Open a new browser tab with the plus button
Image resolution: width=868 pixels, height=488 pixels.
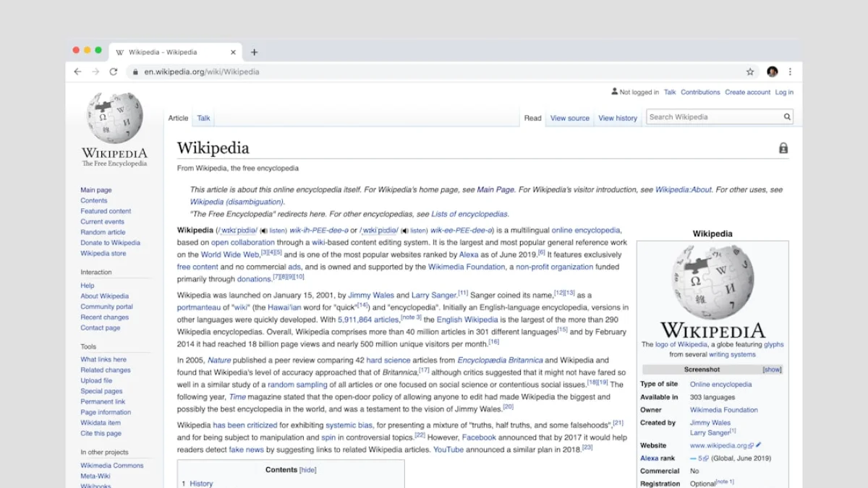click(256, 51)
